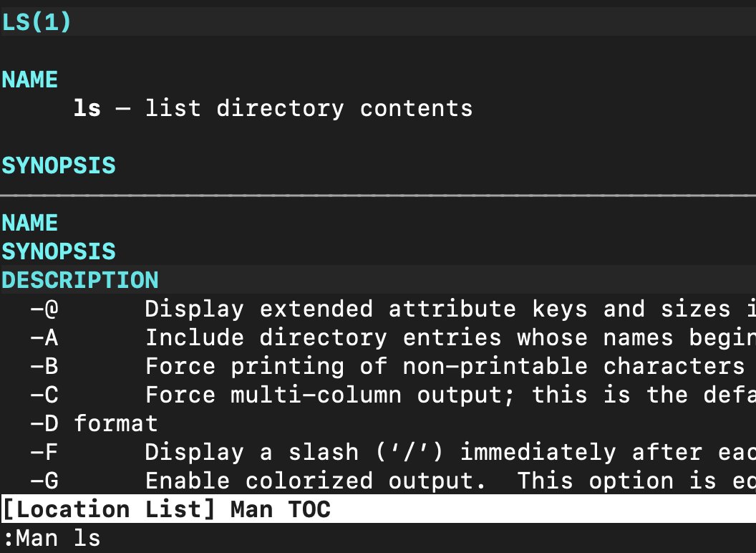Click the horizontal split separator line

[x=378, y=194]
